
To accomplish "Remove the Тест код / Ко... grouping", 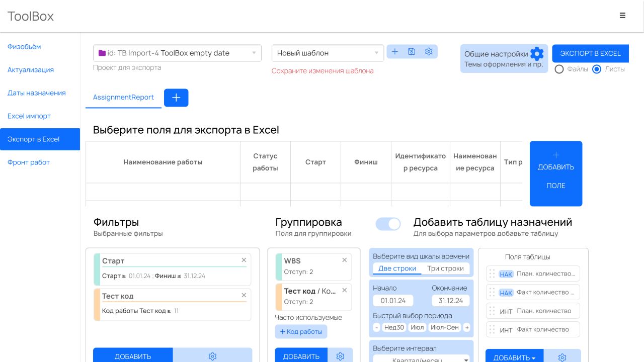I will tap(345, 290).
